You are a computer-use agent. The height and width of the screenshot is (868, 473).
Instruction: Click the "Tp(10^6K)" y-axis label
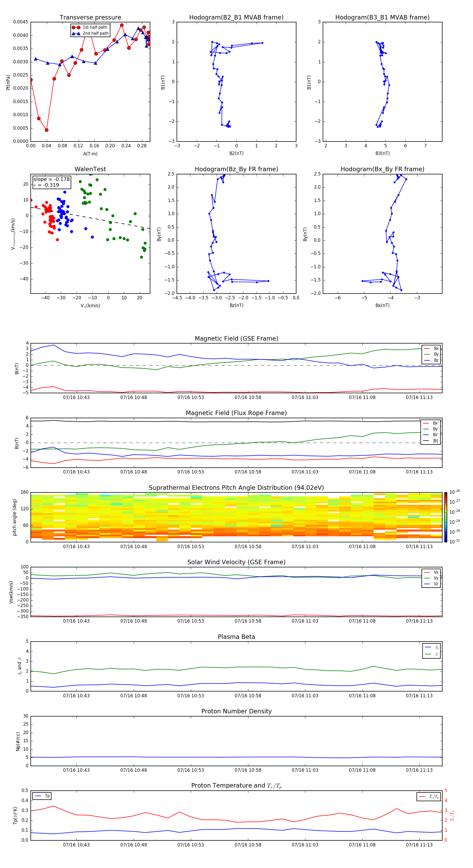(x=15, y=815)
